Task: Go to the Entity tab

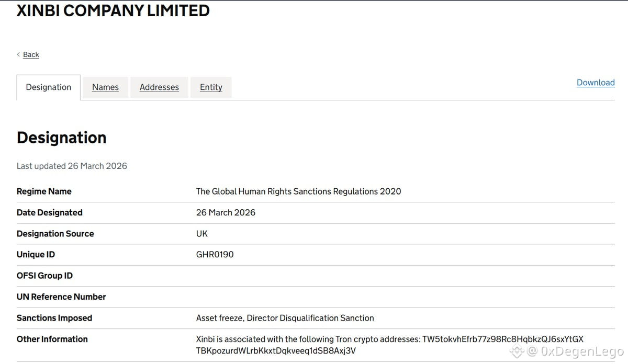Action: [x=211, y=87]
